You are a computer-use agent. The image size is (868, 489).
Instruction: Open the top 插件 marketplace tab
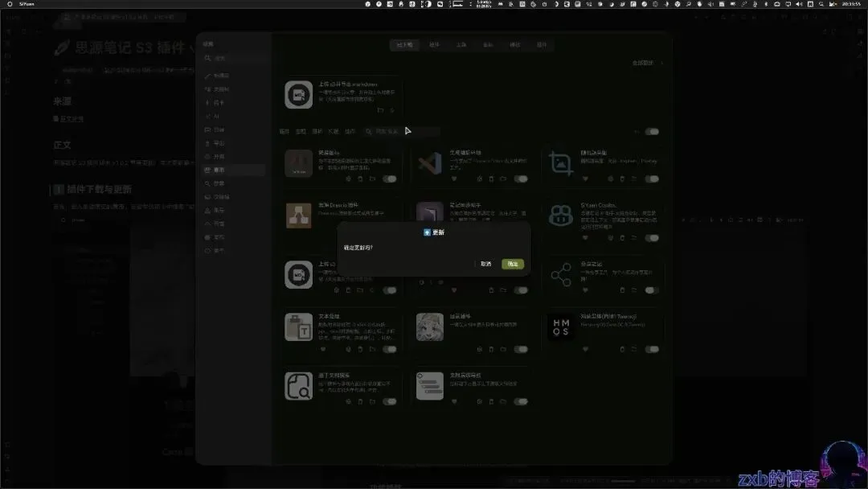(435, 45)
